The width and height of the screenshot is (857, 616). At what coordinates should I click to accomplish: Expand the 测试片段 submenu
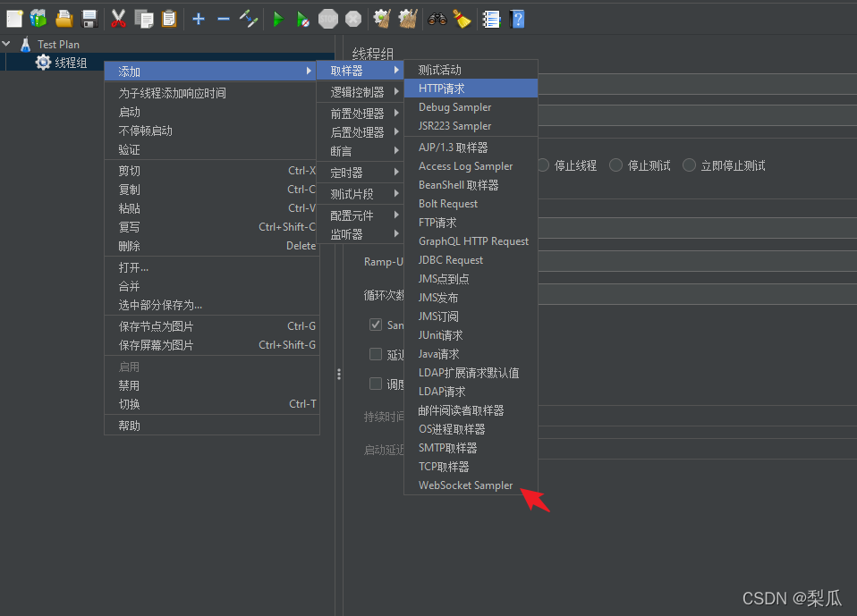pos(360,194)
